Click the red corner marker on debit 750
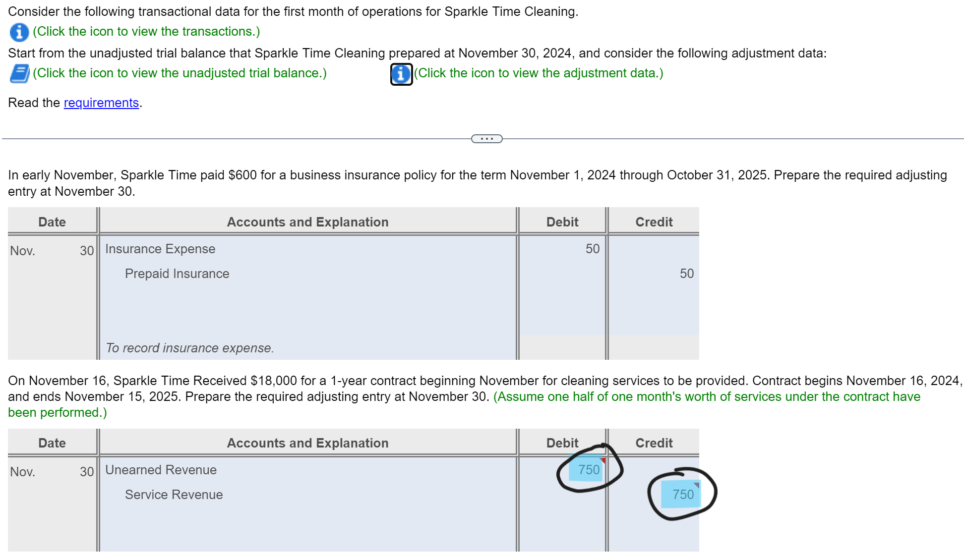The image size is (964, 560). point(603,459)
